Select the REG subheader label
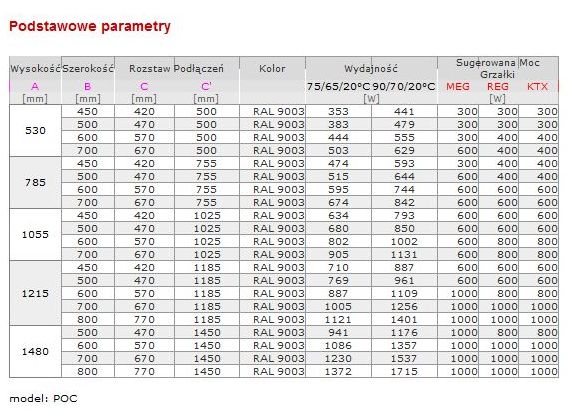The width and height of the screenshot is (570, 411). pos(498,86)
